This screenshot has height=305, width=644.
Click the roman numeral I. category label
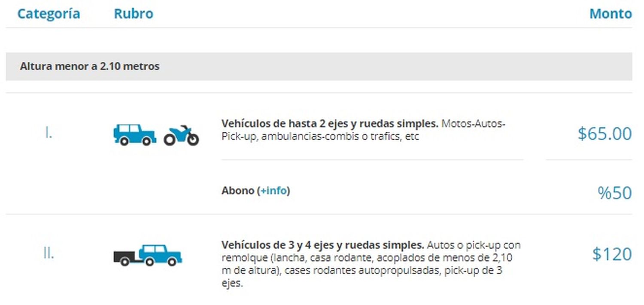tap(49, 133)
